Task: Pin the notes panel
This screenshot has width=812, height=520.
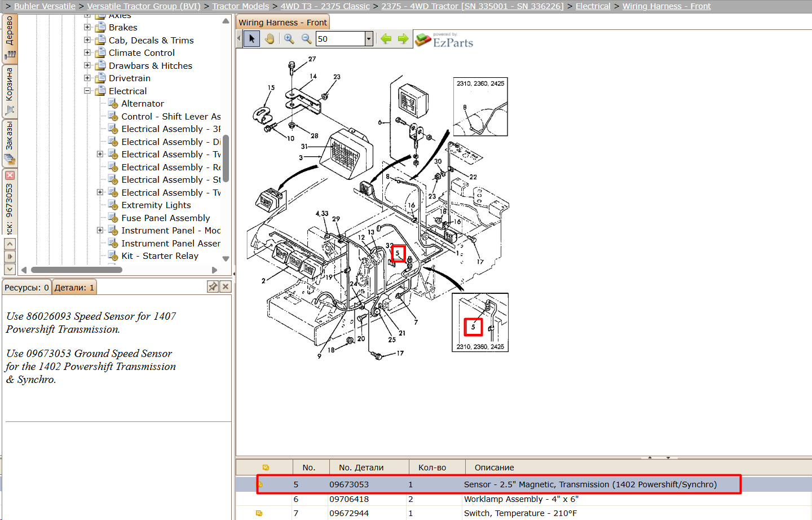Action: click(213, 287)
